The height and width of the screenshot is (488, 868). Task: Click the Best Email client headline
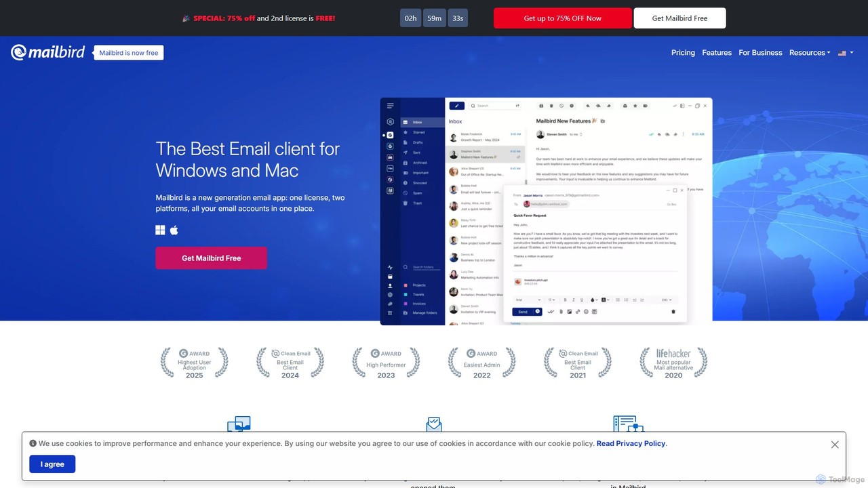(248, 159)
